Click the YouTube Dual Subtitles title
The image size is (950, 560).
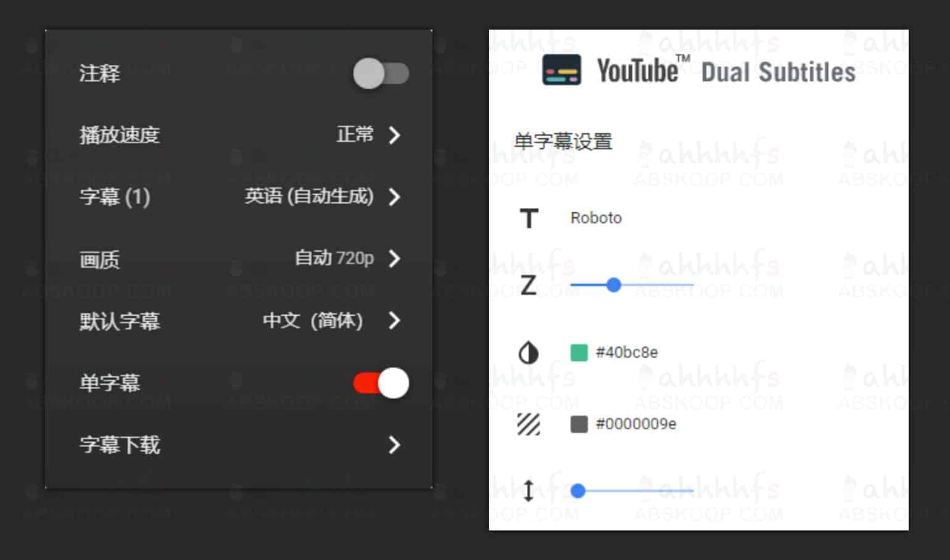[x=726, y=70]
